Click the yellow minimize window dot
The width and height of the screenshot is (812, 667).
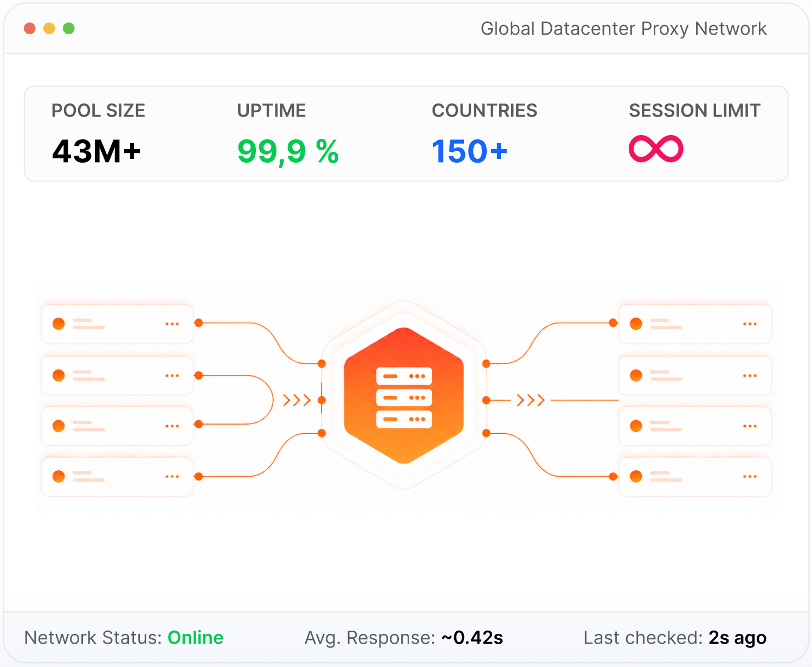tap(49, 28)
